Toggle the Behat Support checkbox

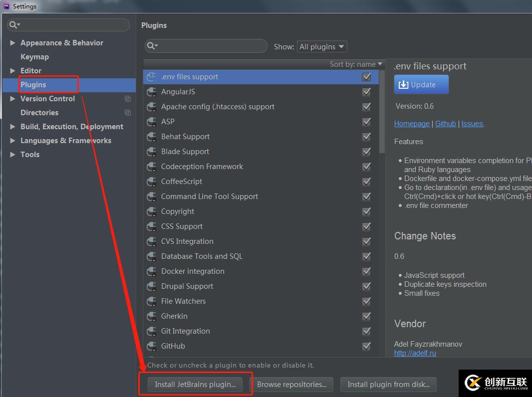(366, 137)
